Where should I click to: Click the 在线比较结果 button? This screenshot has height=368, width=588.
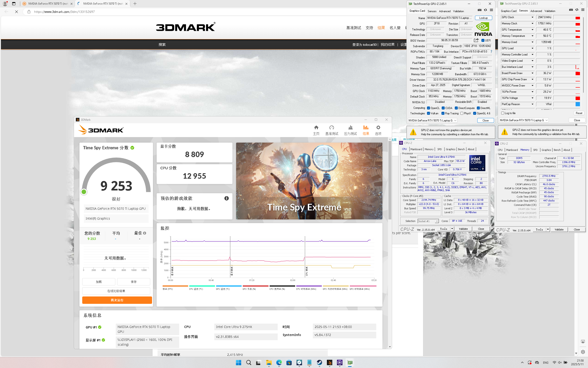point(116,291)
